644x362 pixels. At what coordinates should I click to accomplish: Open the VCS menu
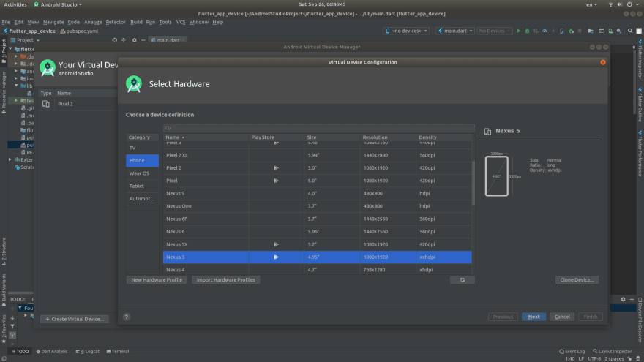(181, 22)
